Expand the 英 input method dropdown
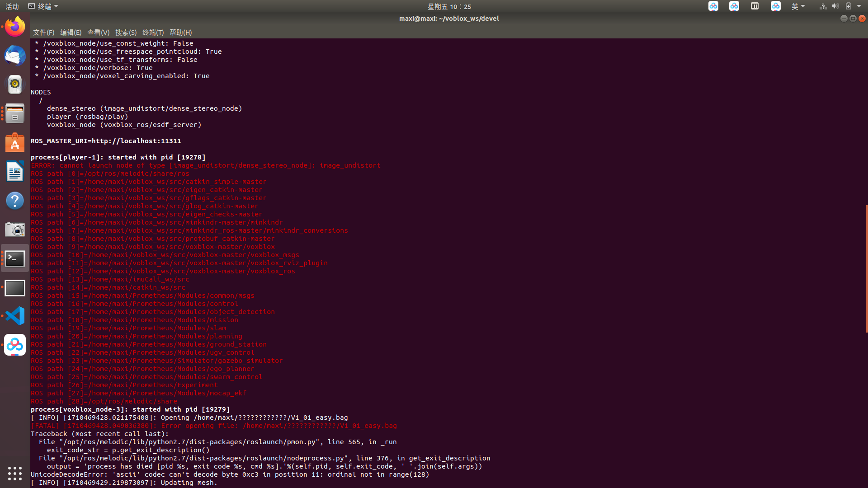The height and width of the screenshot is (488, 868). pyautogui.click(x=798, y=6)
